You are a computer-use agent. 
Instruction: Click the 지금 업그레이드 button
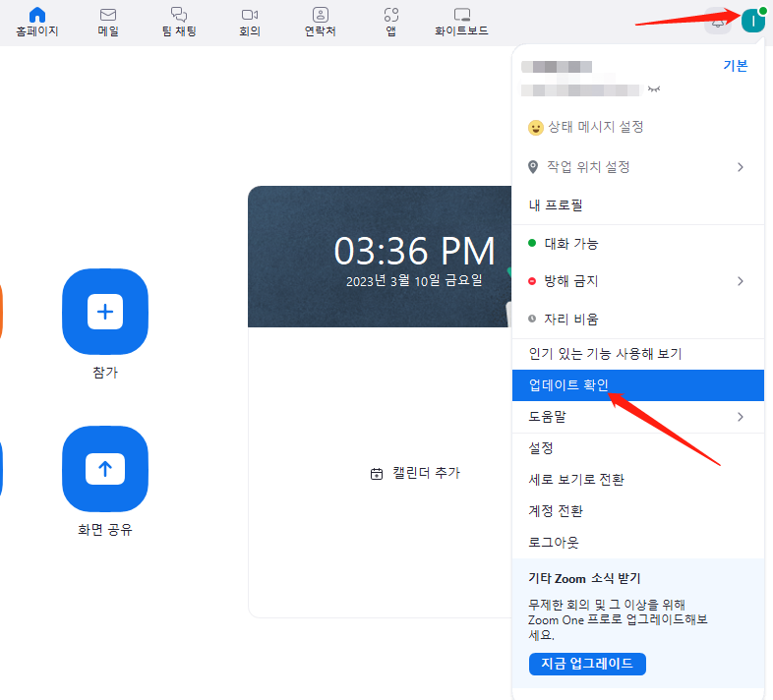point(587,664)
